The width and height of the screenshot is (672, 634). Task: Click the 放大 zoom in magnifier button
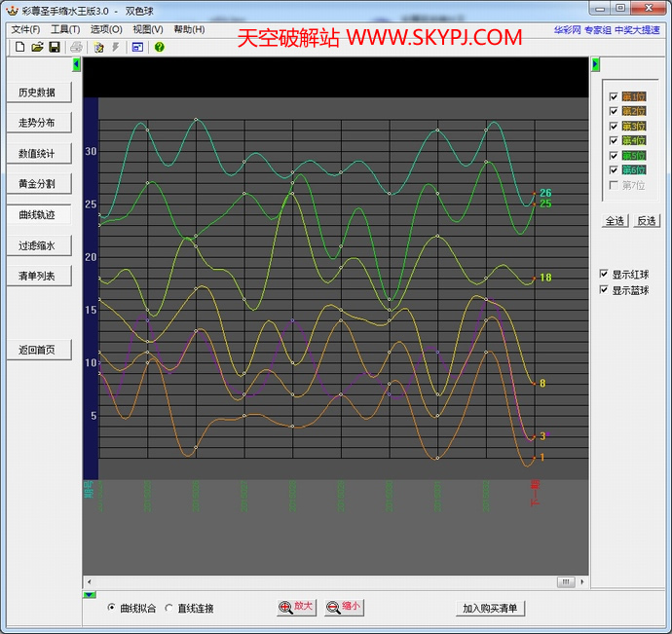[297, 607]
